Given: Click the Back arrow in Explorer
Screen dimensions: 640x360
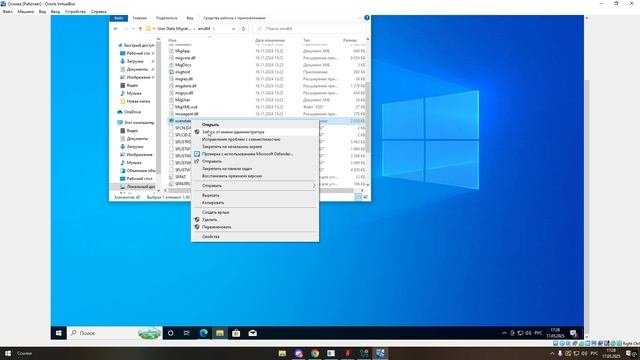Looking at the screenshot, I should (x=116, y=29).
